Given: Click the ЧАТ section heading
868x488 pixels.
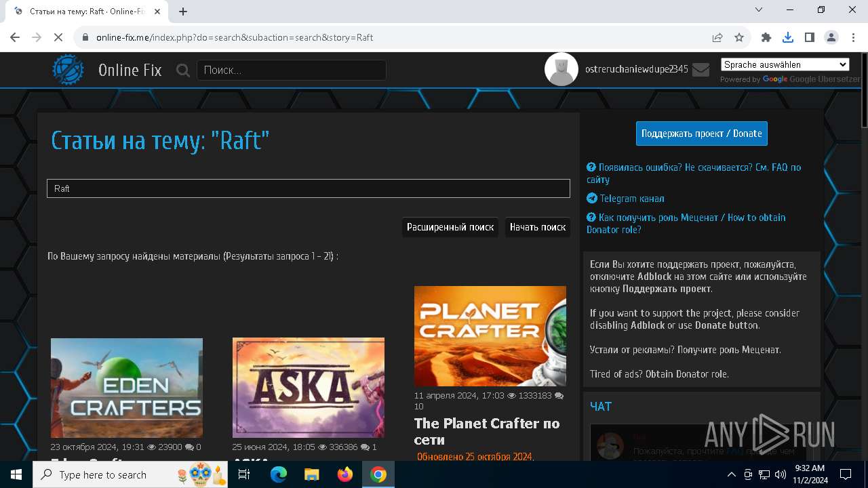Looking at the screenshot, I should tap(601, 406).
